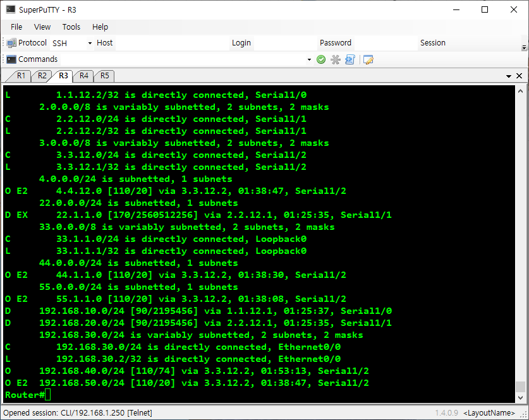The image size is (529, 420).
Task: Click the terminal scrollbar up arrow
Action: 520,91
